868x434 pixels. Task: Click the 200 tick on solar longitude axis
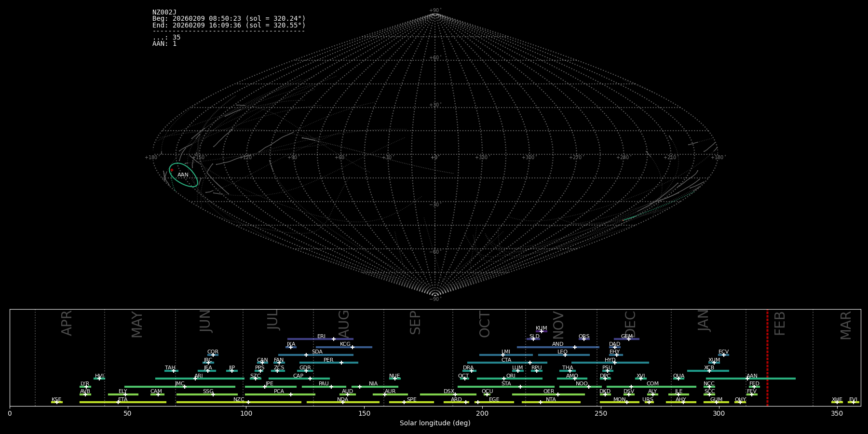[482, 413]
